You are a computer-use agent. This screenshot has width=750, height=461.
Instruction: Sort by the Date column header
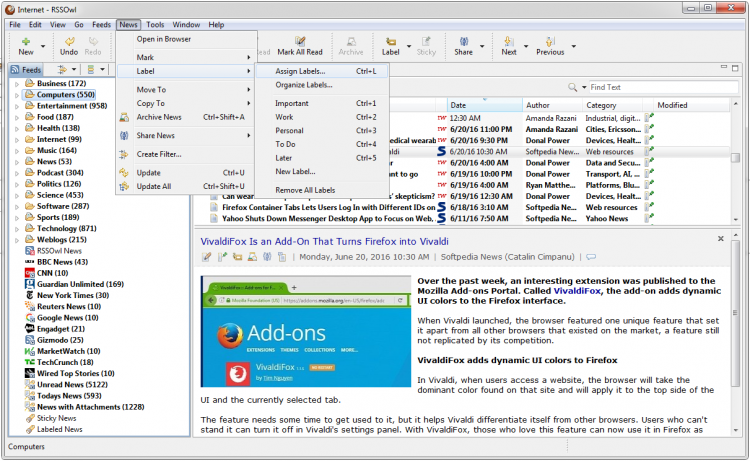point(484,105)
